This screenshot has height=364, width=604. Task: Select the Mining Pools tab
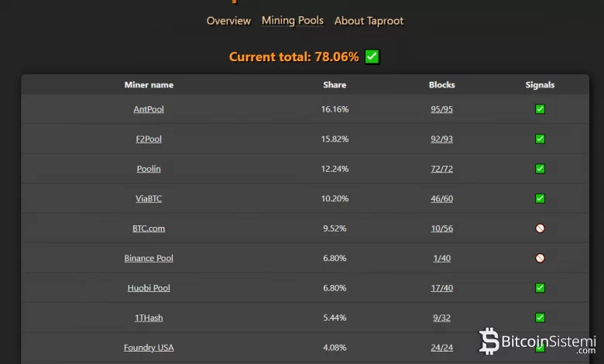click(x=293, y=20)
